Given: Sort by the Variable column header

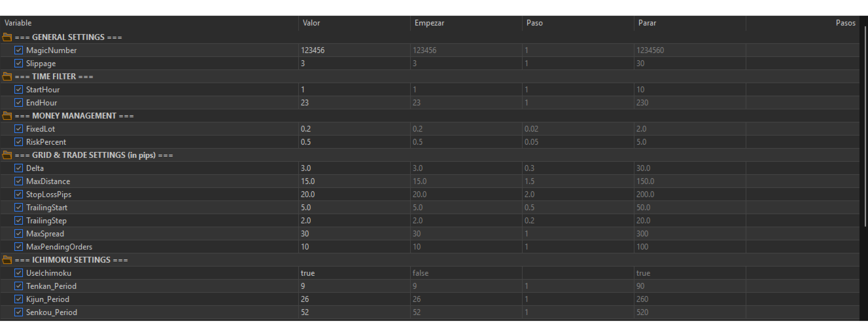Looking at the screenshot, I should click(18, 23).
